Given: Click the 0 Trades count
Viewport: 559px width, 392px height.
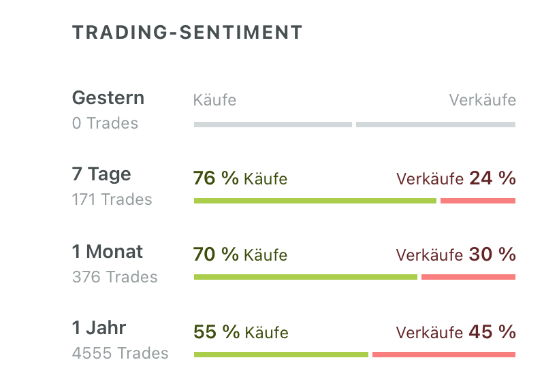Looking at the screenshot, I should click(x=105, y=124).
